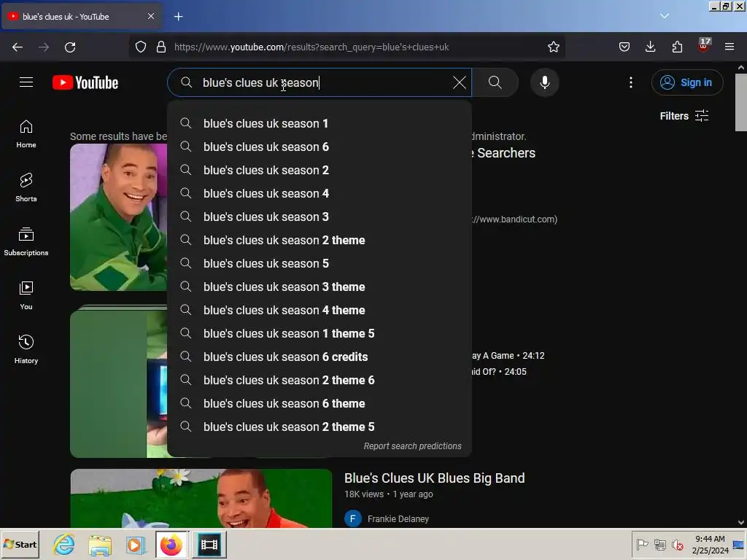
Task: Click the Sign in button
Action: point(687,82)
